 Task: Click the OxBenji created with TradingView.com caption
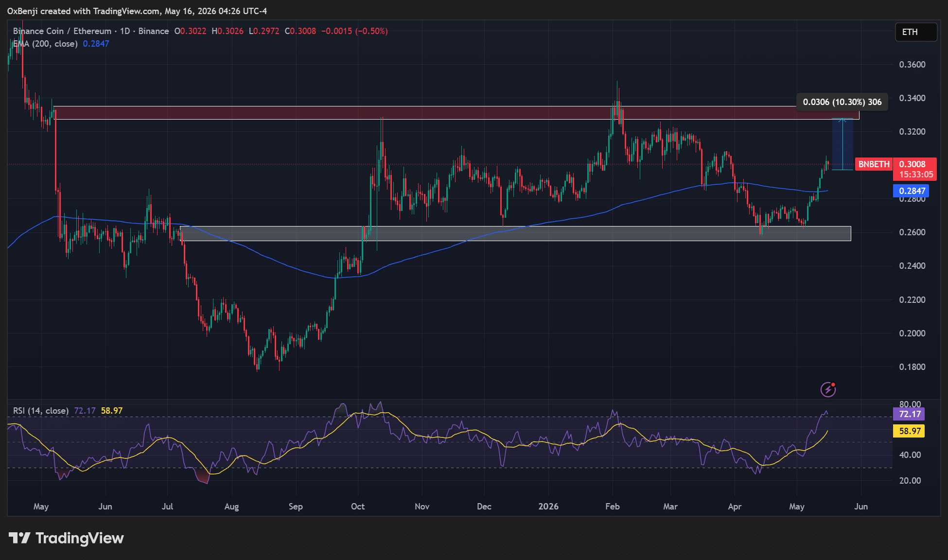137,11
